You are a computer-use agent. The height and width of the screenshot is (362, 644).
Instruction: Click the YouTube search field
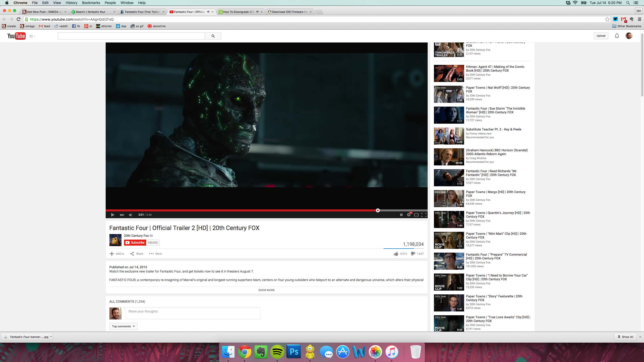[x=131, y=36]
